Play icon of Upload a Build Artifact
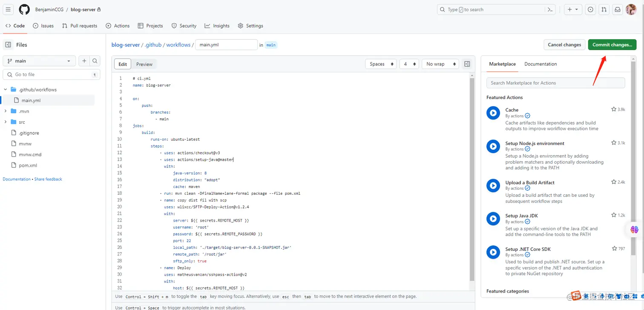Image resolution: width=644 pixels, height=310 pixels. tap(493, 185)
